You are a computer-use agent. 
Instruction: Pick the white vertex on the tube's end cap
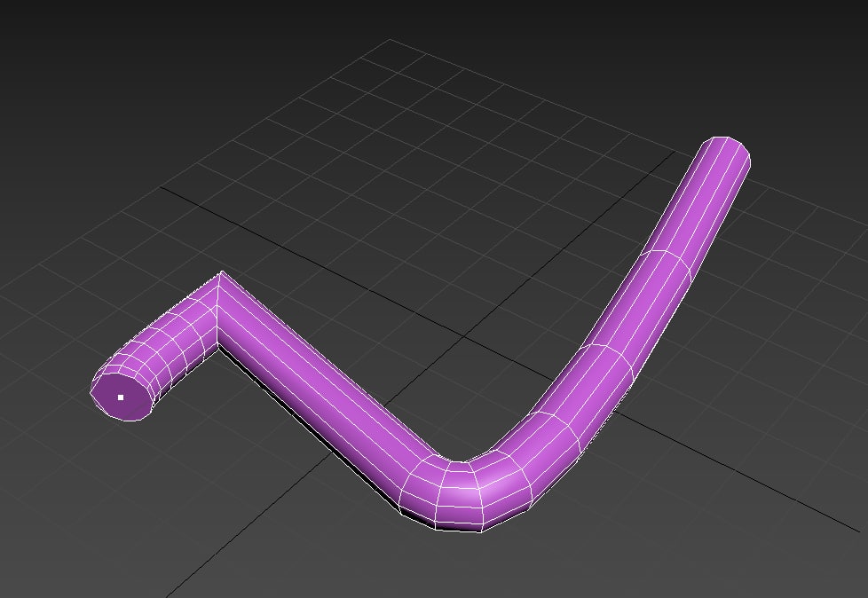121,397
